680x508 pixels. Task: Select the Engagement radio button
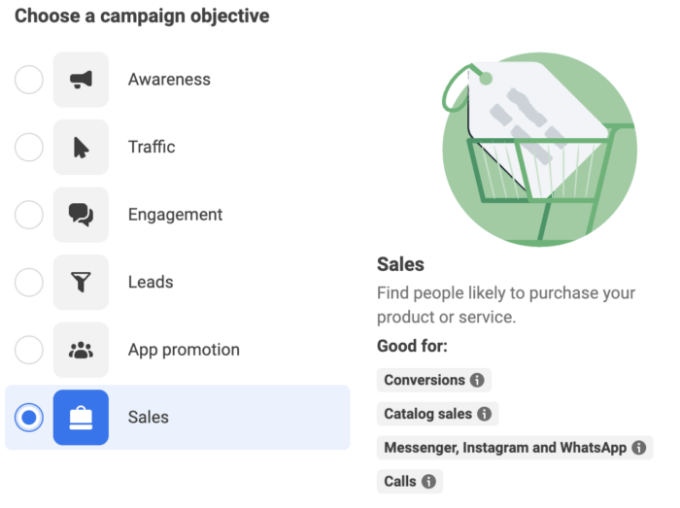(x=29, y=215)
